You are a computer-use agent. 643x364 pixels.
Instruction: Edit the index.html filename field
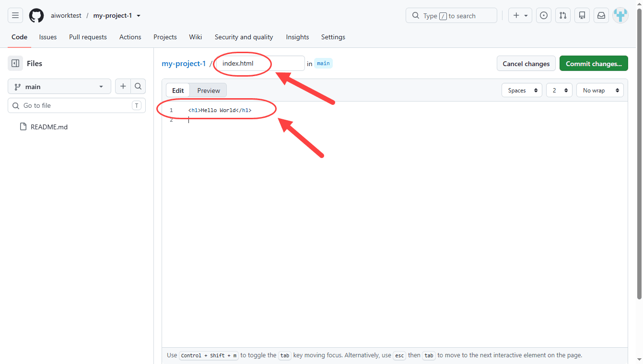pos(260,63)
